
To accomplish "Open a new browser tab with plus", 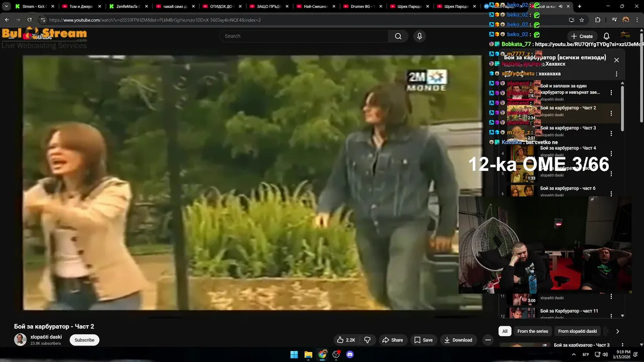I will pos(580,7).
